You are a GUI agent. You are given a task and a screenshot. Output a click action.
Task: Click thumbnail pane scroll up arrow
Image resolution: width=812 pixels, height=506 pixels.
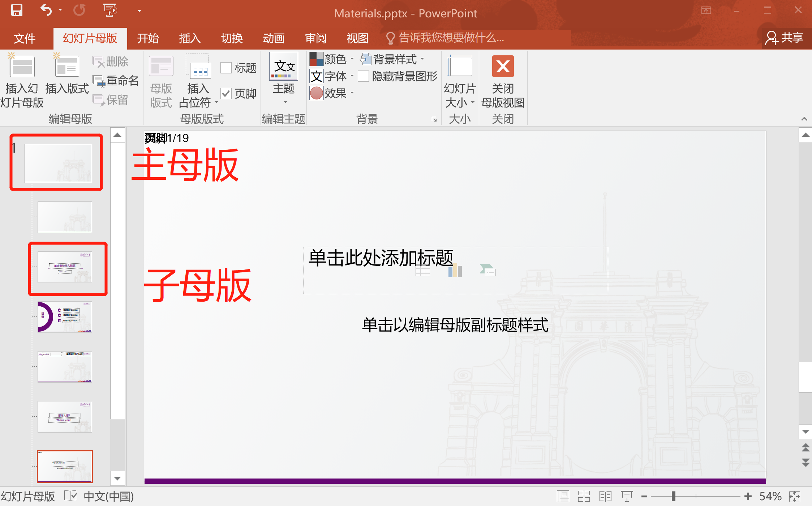(x=117, y=135)
